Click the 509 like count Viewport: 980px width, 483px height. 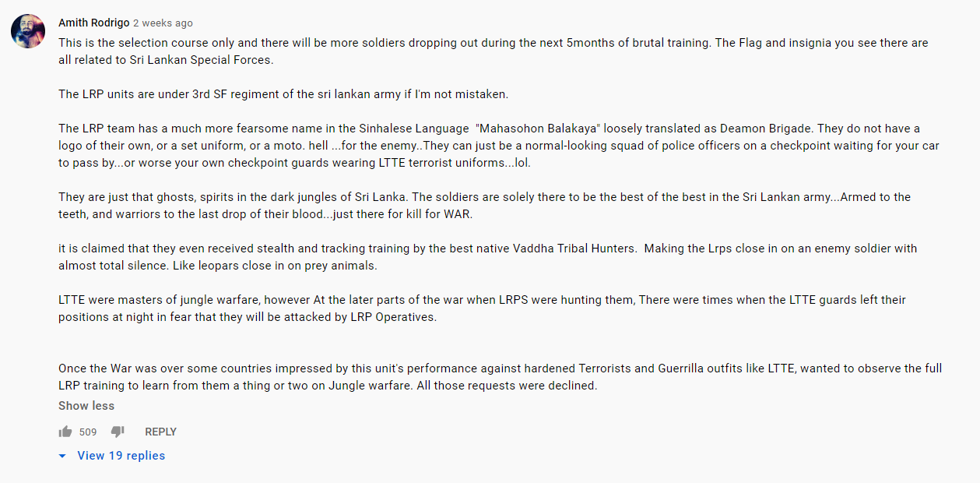coord(88,432)
